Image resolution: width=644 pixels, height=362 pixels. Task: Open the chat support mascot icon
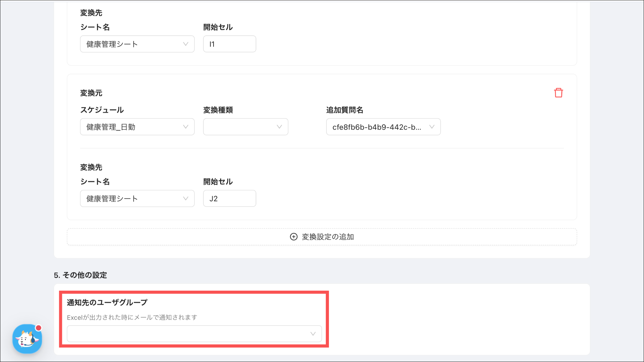pos(27,339)
